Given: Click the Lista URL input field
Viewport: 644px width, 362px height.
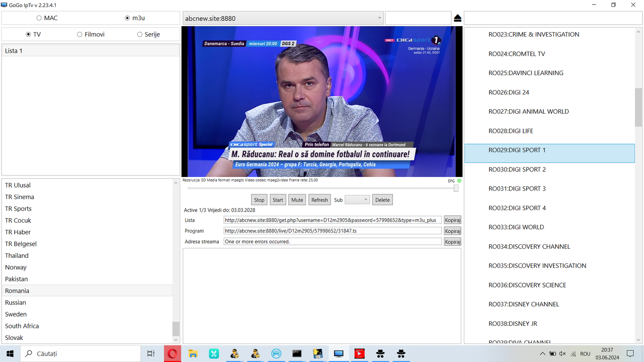Looking at the screenshot, I should pyautogui.click(x=333, y=220).
